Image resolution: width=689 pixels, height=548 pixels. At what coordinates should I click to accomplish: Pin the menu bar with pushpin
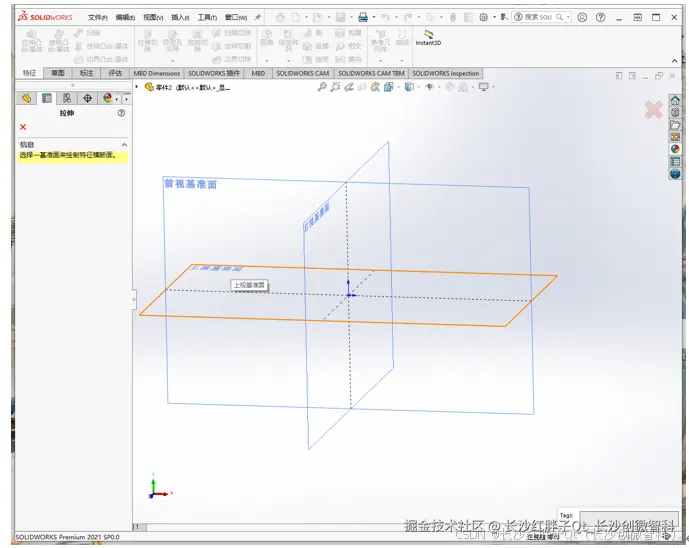coord(258,17)
